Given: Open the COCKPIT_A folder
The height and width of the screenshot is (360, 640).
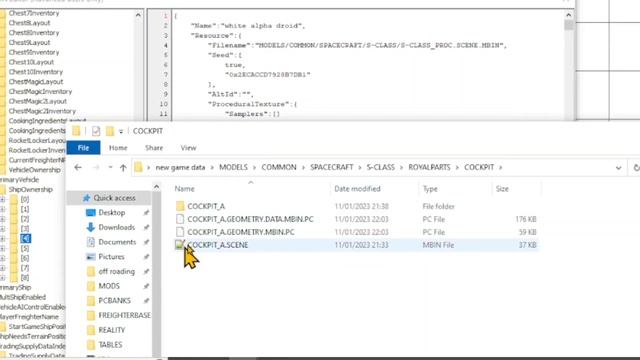Looking at the screenshot, I should [206, 206].
